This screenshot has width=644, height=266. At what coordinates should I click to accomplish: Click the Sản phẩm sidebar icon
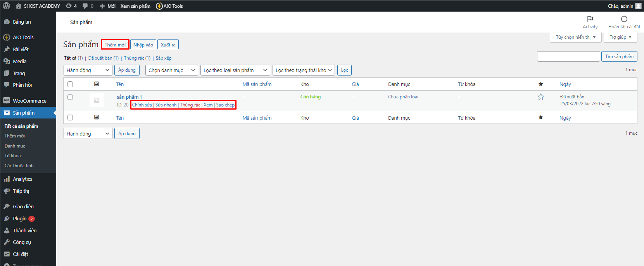click(x=7, y=113)
